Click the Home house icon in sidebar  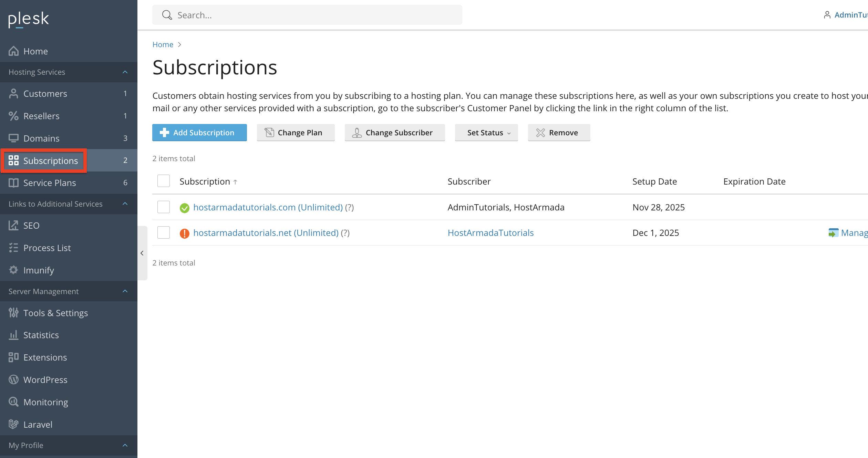click(x=13, y=51)
